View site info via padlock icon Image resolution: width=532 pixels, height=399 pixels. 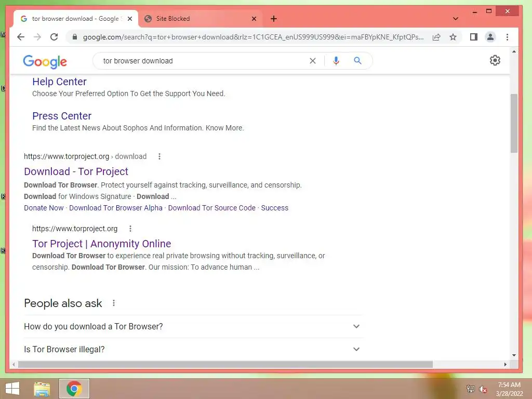75,37
